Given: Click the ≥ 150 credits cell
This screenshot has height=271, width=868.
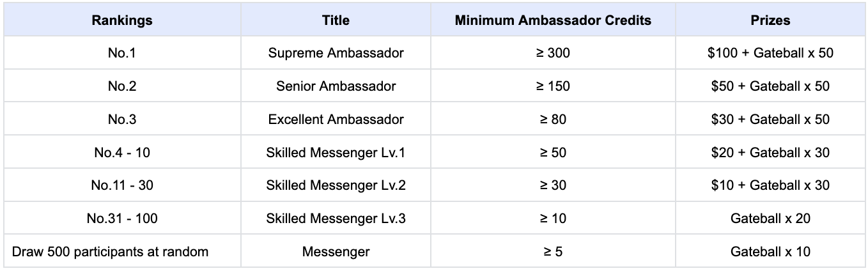Looking at the screenshot, I should pyautogui.click(x=553, y=86).
